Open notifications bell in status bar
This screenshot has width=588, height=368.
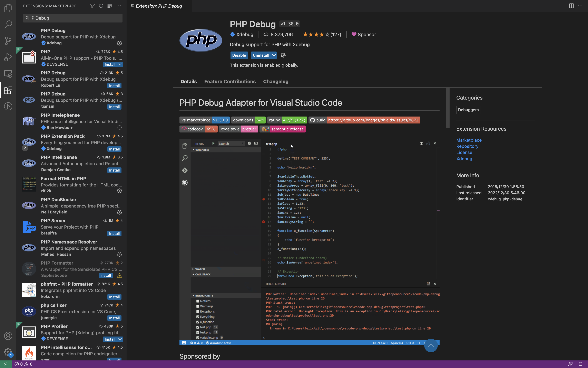coord(580,364)
